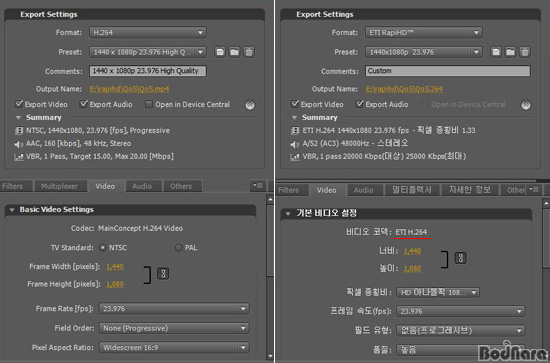Click scroll up arrow in right panel scrollbar
Screen dimensions: 550x363
[546, 203]
